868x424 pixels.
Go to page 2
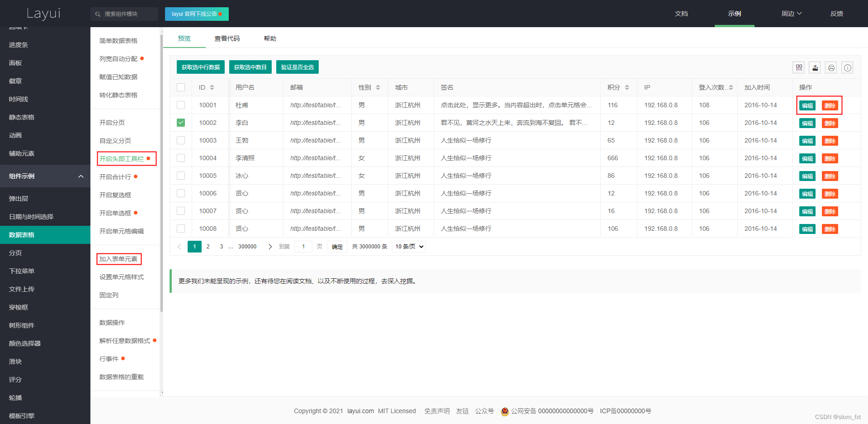pos(208,247)
